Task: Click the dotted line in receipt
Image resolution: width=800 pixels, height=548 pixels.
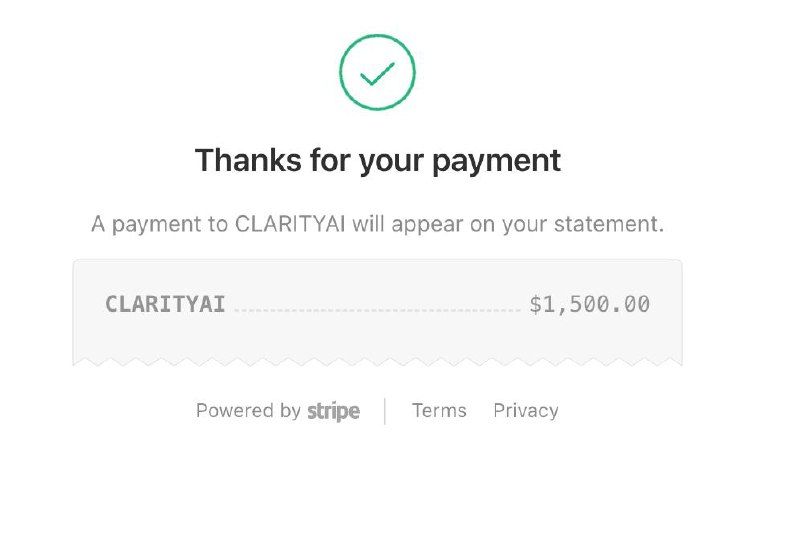Action: (377, 310)
